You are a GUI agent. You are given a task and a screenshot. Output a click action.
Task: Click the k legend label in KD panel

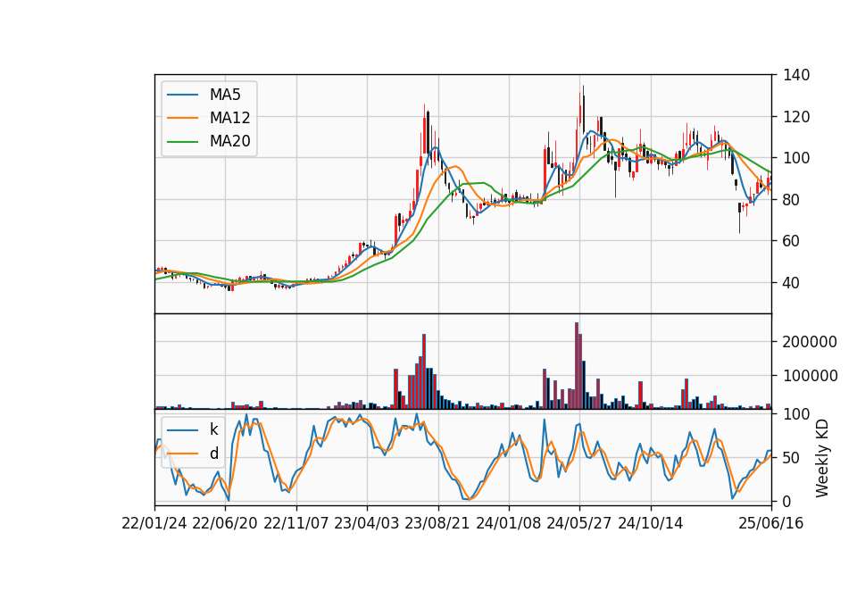(213, 429)
